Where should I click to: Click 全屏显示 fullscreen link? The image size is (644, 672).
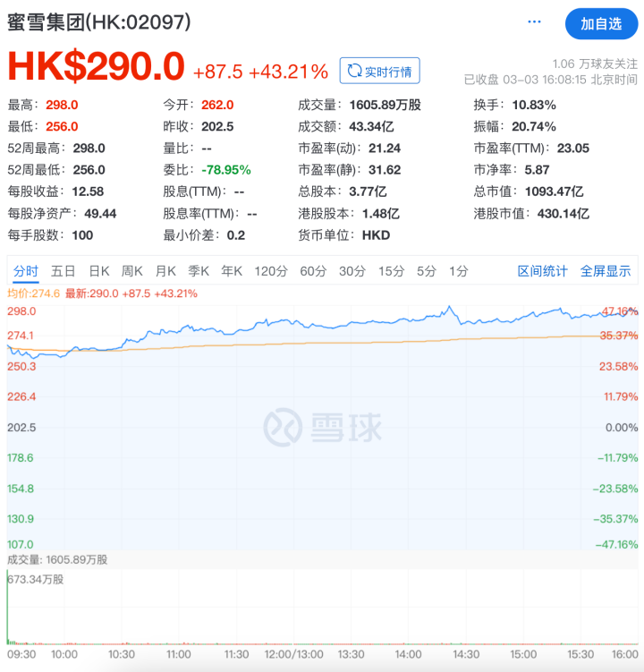click(606, 270)
